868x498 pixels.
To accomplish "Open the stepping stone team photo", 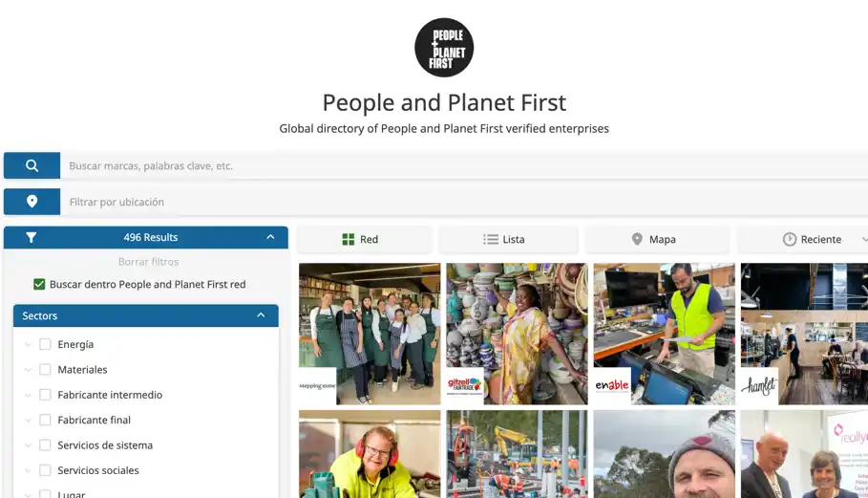I will pyautogui.click(x=370, y=334).
